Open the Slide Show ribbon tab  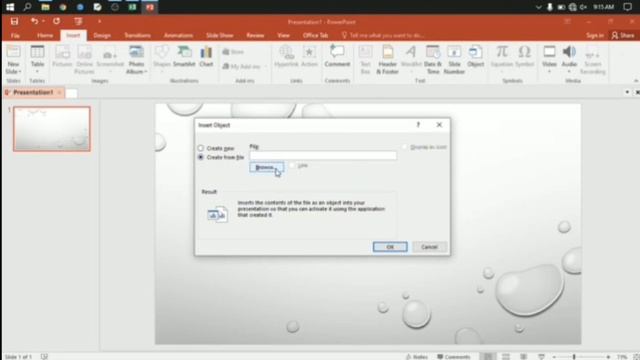pyautogui.click(x=220, y=36)
